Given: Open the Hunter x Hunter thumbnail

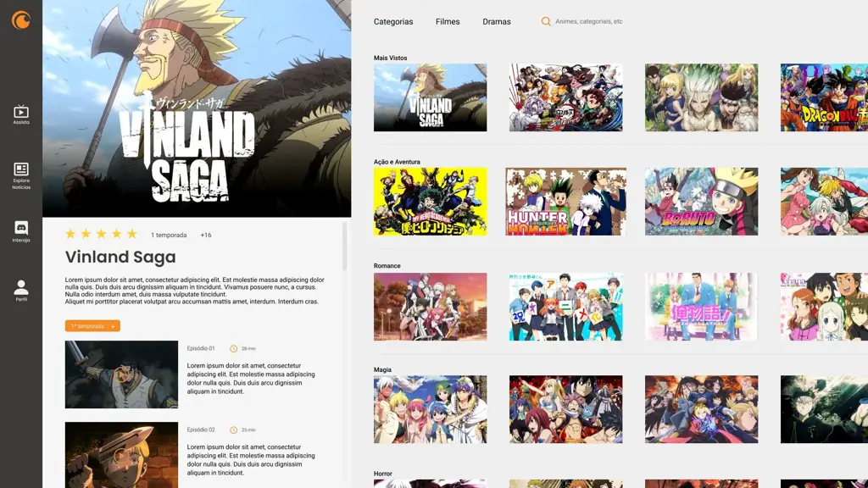Looking at the screenshot, I should pos(565,202).
